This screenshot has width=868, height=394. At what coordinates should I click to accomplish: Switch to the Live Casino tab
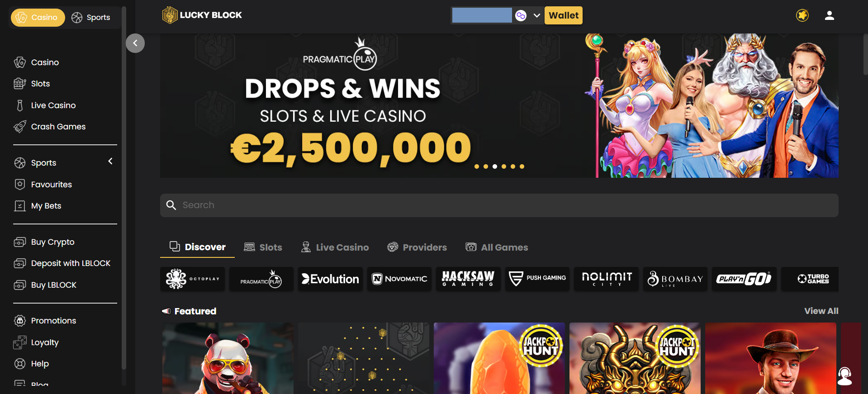click(335, 247)
